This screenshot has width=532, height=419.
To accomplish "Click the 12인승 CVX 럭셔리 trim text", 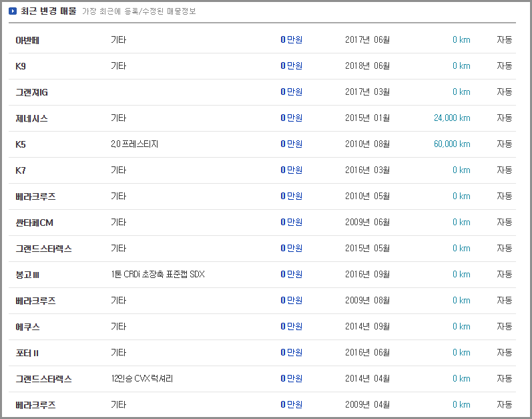I will [x=142, y=379].
